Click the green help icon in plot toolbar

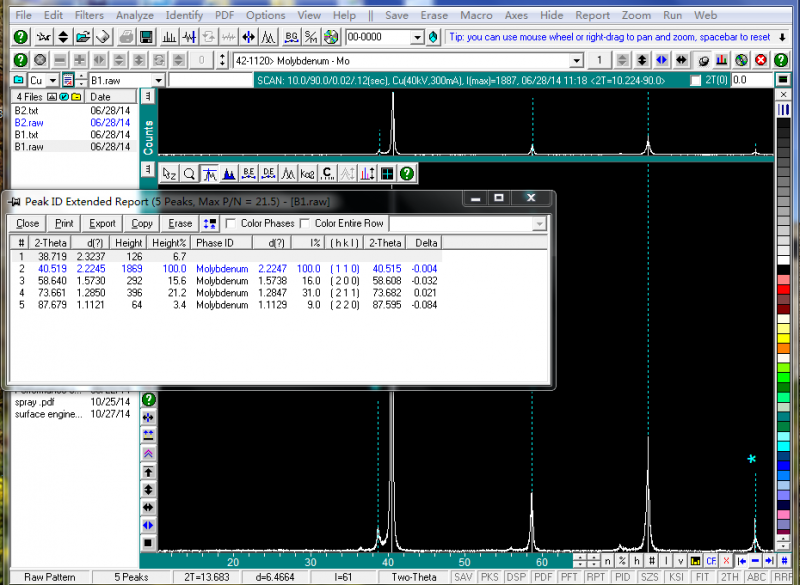click(407, 173)
